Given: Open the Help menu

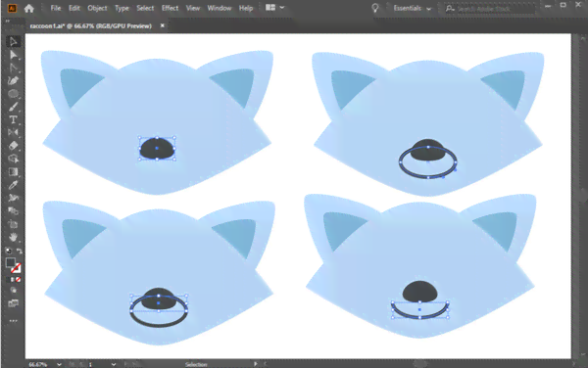Looking at the screenshot, I should point(246,8).
